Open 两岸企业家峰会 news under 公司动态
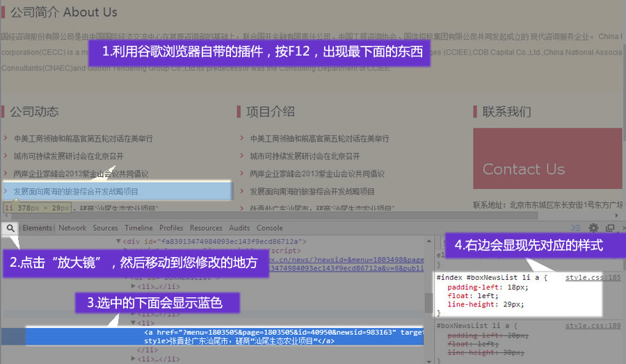The image size is (626, 364). point(81,174)
